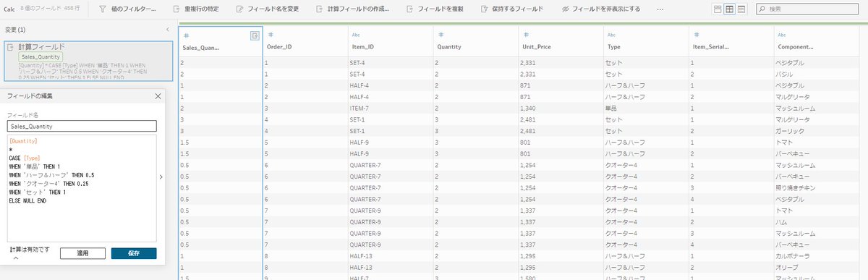Viewport: 868px width, 280px height.
Task: Click the Calc step name at the top left
Action: (x=9, y=9)
